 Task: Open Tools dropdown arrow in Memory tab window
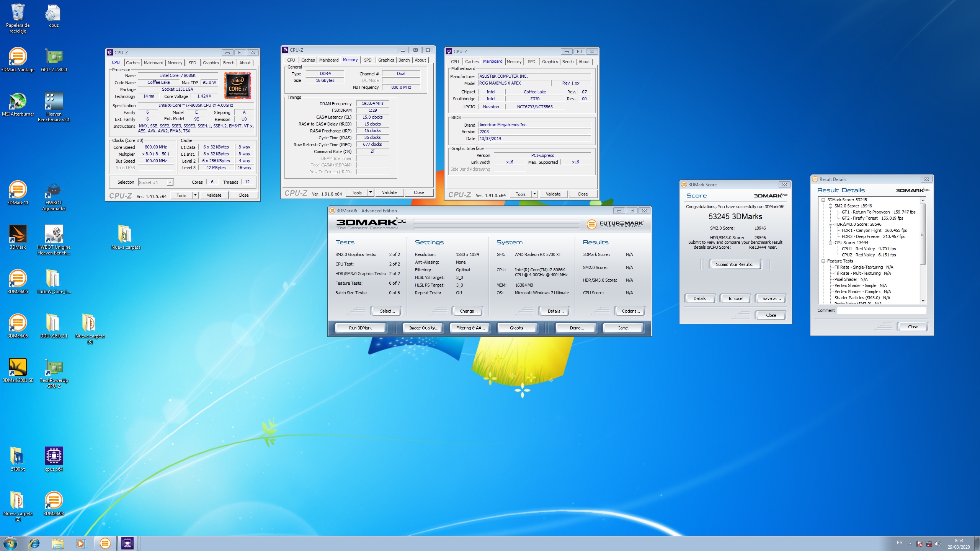tap(371, 192)
